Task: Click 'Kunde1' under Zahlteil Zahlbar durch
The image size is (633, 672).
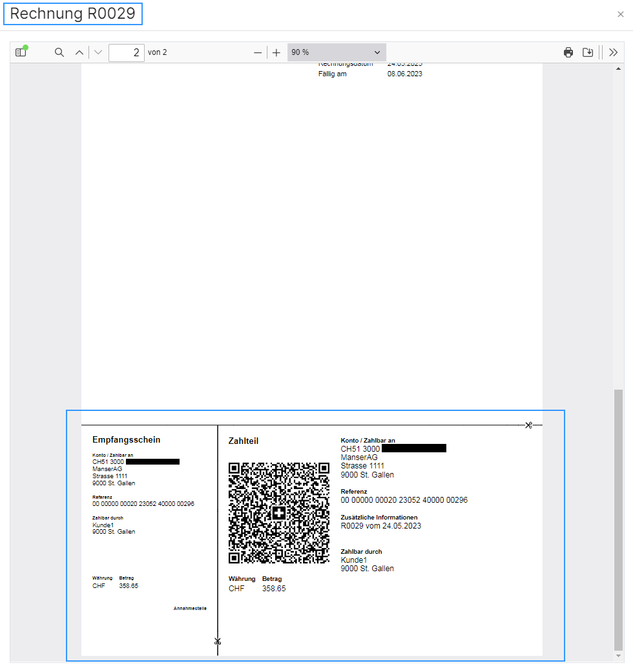Action: pos(354,560)
